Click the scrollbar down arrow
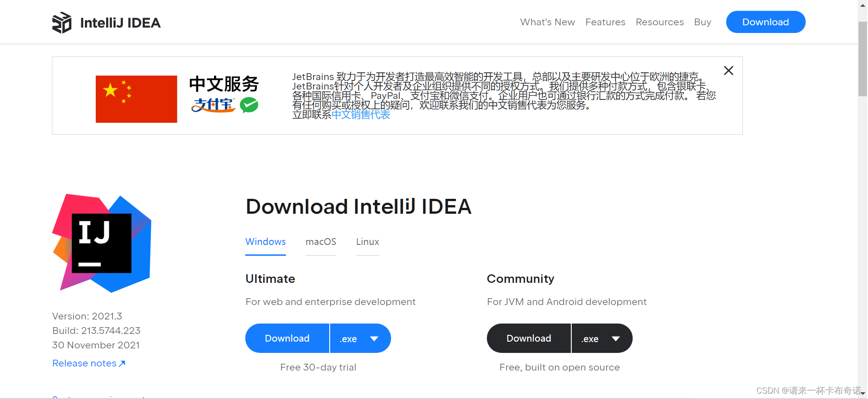868x399 pixels. click(863, 394)
